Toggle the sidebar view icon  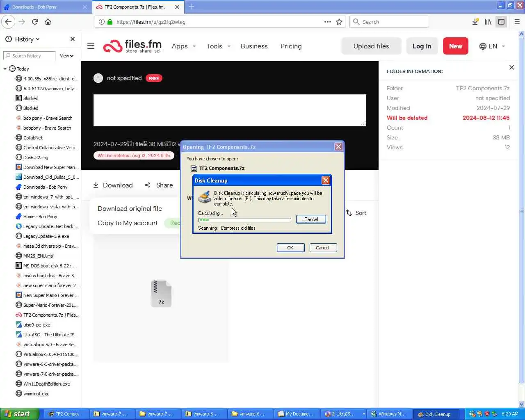[x=501, y=22]
